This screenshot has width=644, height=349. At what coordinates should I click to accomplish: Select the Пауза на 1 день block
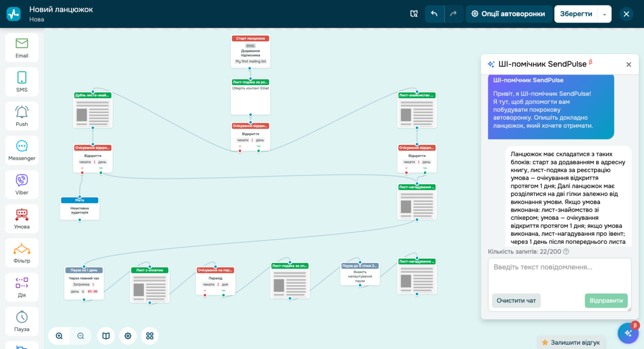[x=84, y=283]
